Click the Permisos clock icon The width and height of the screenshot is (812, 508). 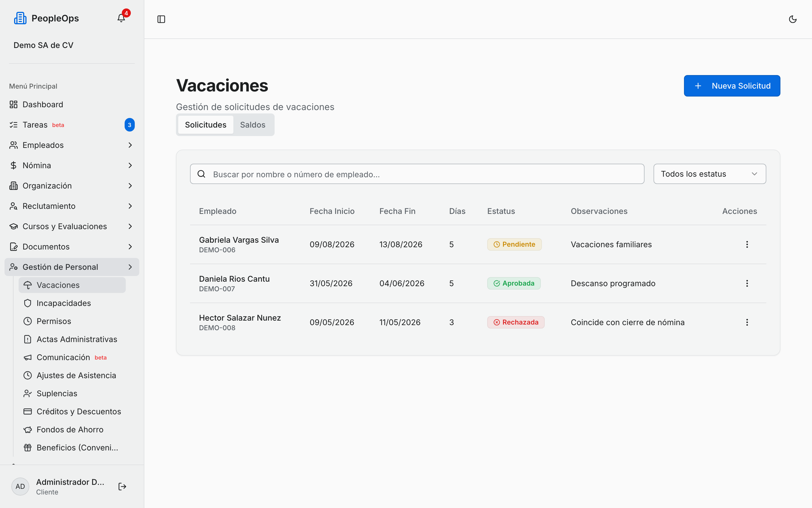[28, 321]
